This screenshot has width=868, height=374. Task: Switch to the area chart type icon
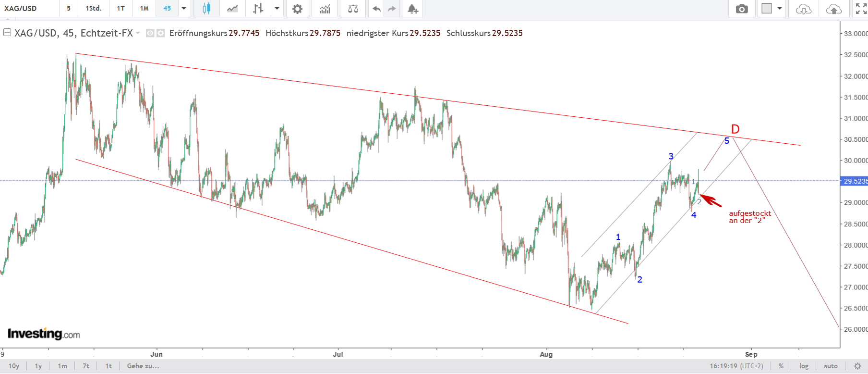232,9
